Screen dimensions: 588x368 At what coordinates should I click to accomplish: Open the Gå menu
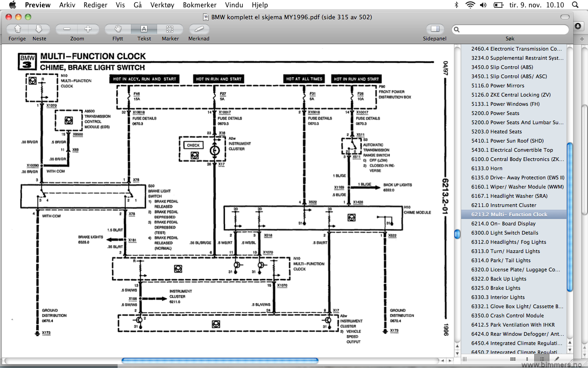[138, 5]
